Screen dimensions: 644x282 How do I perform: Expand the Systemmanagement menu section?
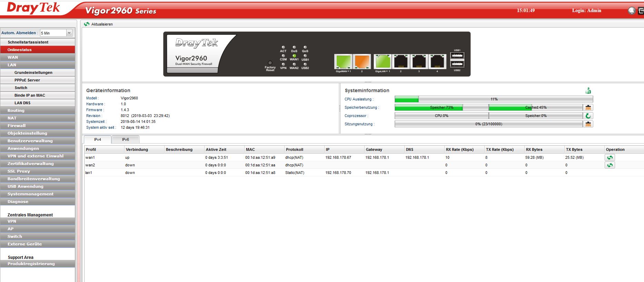(38, 194)
